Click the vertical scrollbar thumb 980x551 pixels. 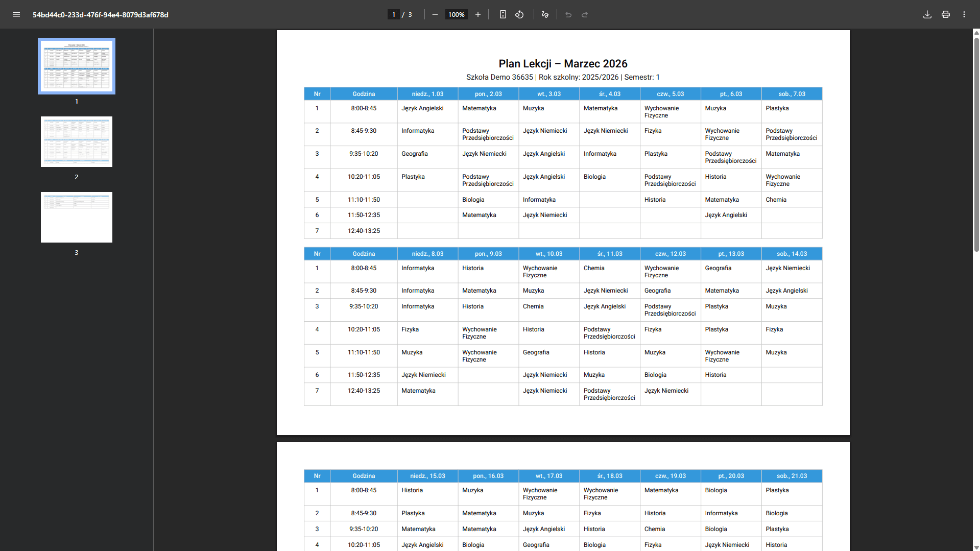click(976, 143)
